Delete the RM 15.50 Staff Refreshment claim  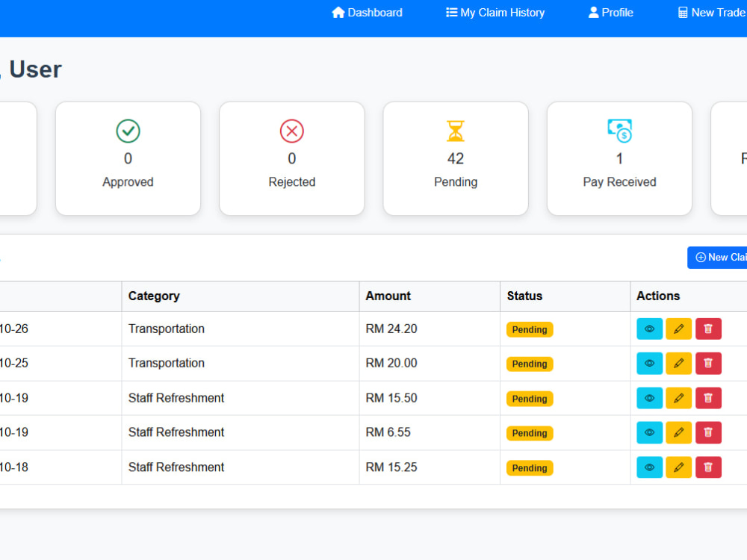coord(708,398)
